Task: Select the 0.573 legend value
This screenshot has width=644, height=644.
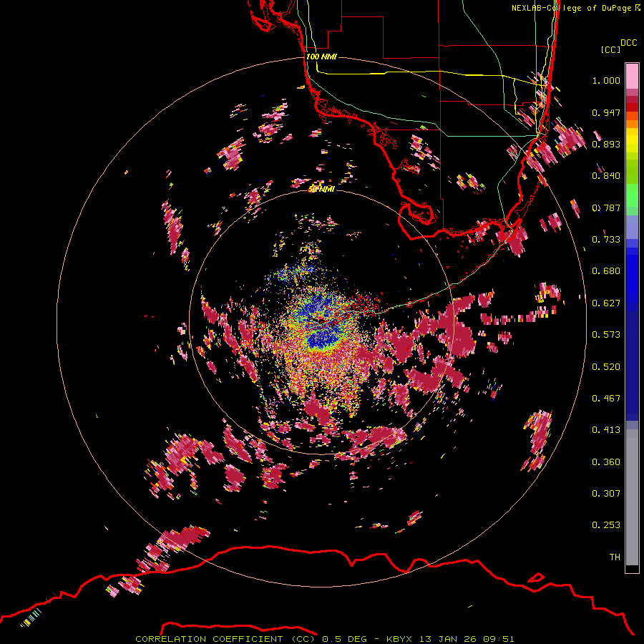Action: 606,335
